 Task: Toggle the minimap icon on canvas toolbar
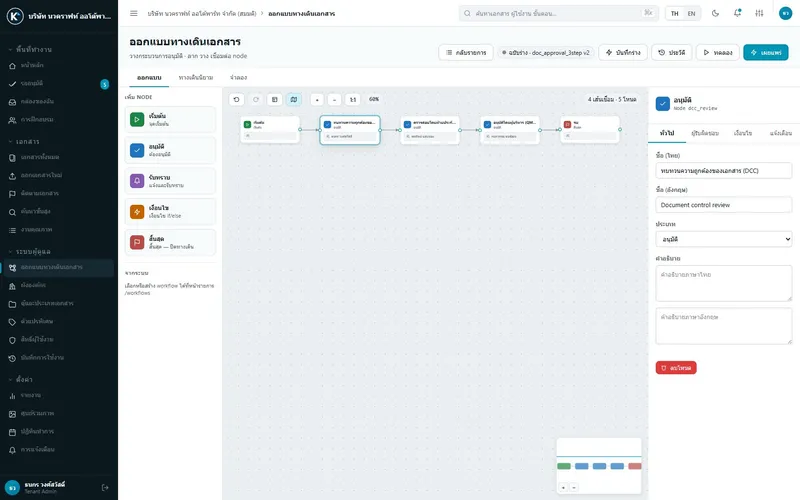tap(294, 99)
